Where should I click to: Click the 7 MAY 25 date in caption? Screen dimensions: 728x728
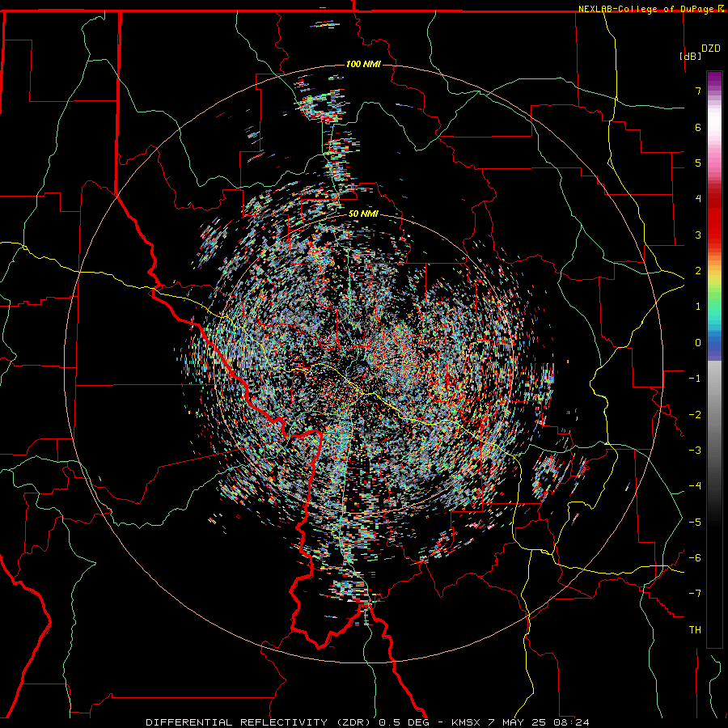pyautogui.click(x=518, y=722)
